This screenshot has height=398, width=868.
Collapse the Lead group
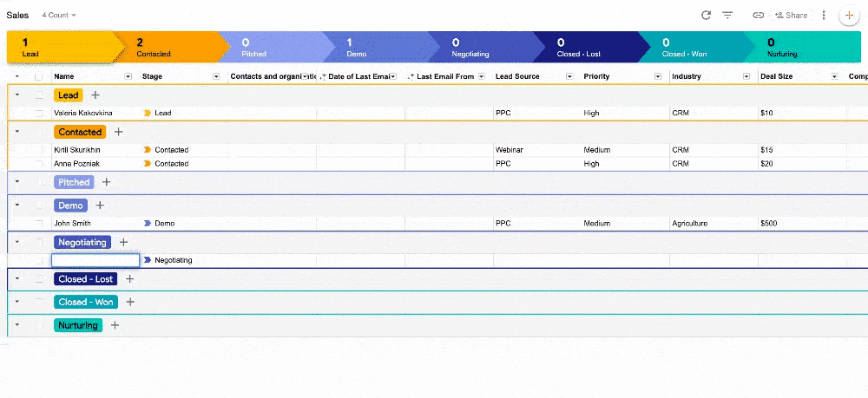pyautogui.click(x=17, y=95)
